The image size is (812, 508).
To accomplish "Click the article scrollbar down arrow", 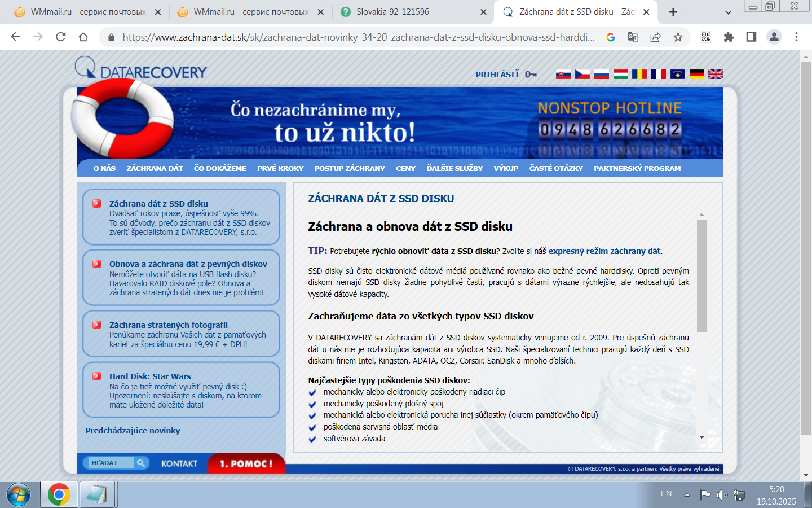I will [x=701, y=437].
